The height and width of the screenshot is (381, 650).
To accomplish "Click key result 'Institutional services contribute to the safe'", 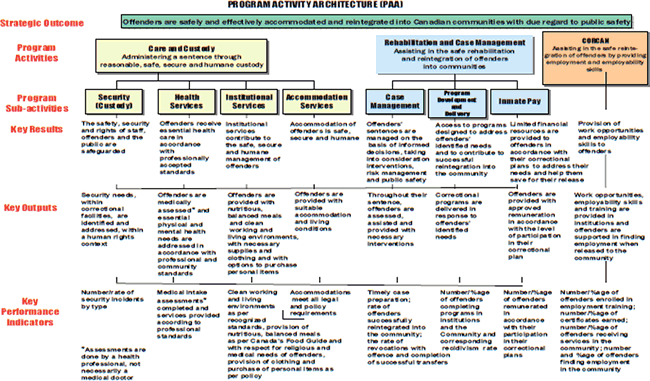I will pyautogui.click(x=253, y=145).
